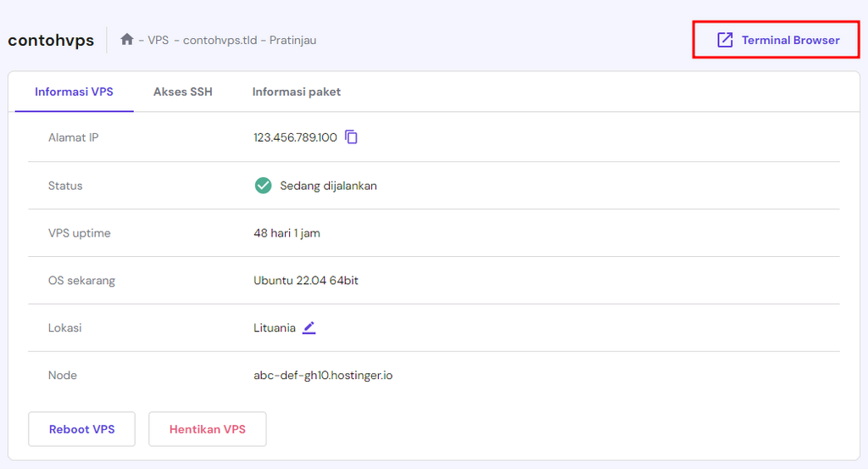Click the 48 hari 1 jam uptime value
The width and height of the screenshot is (868, 469).
coord(287,232)
